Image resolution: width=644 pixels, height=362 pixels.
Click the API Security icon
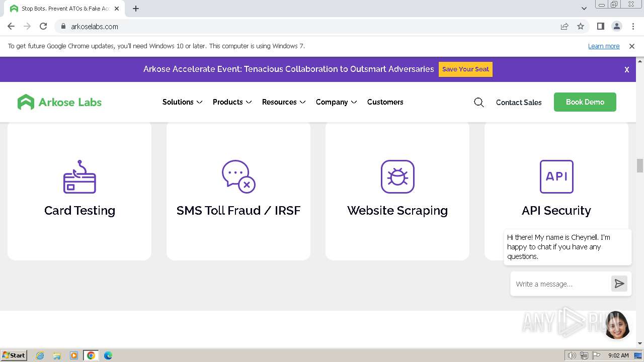[x=556, y=176]
